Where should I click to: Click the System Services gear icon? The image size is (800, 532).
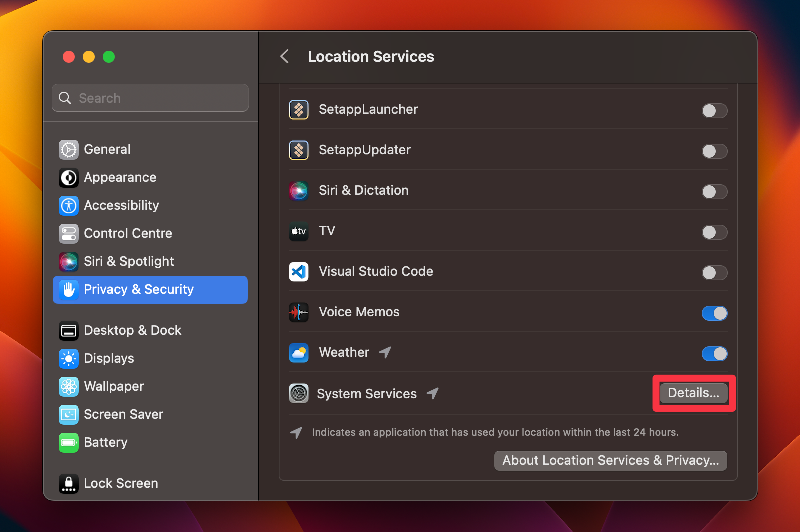click(x=299, y=393)
